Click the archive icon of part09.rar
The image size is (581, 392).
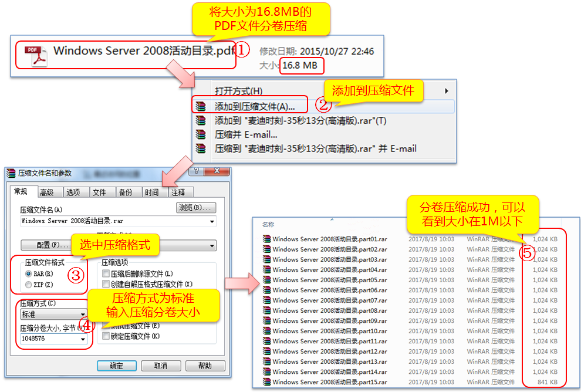266,320
